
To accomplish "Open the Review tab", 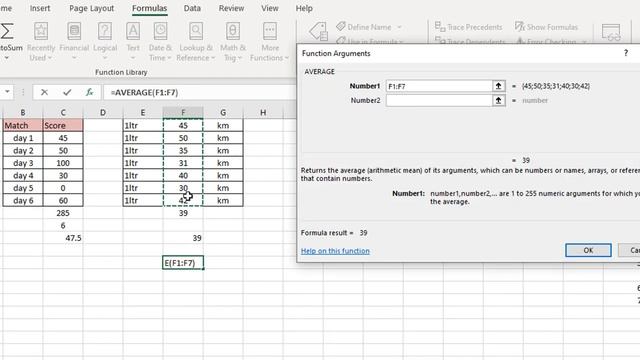I will click(x=231, y=8).
